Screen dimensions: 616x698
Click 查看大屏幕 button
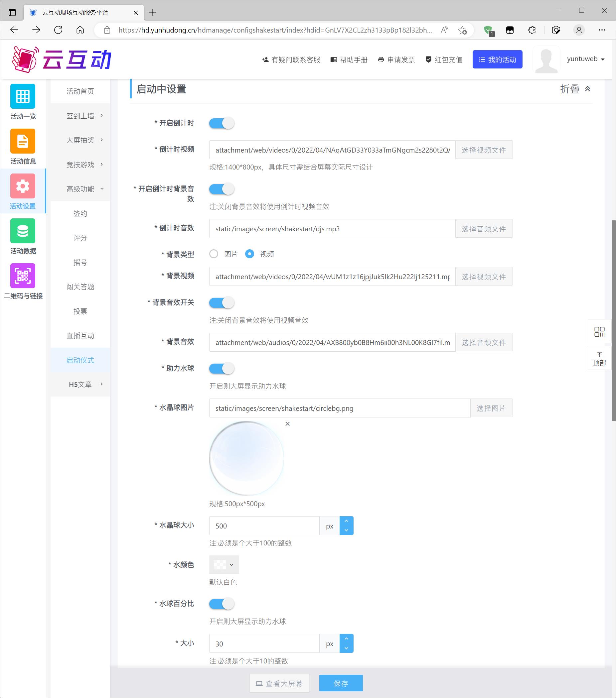[x=279, y=683]
